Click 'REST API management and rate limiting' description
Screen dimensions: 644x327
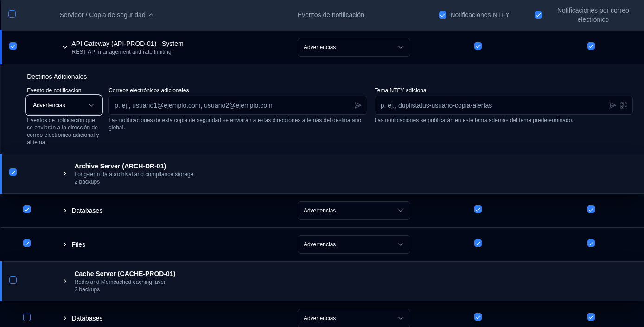(x=121, y=52)
